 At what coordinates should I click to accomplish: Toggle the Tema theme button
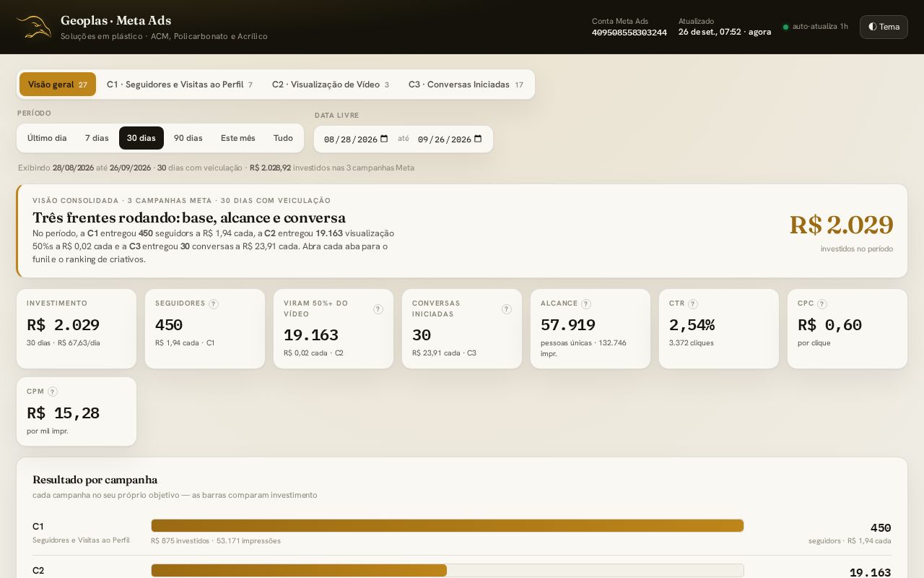(884, 27)
